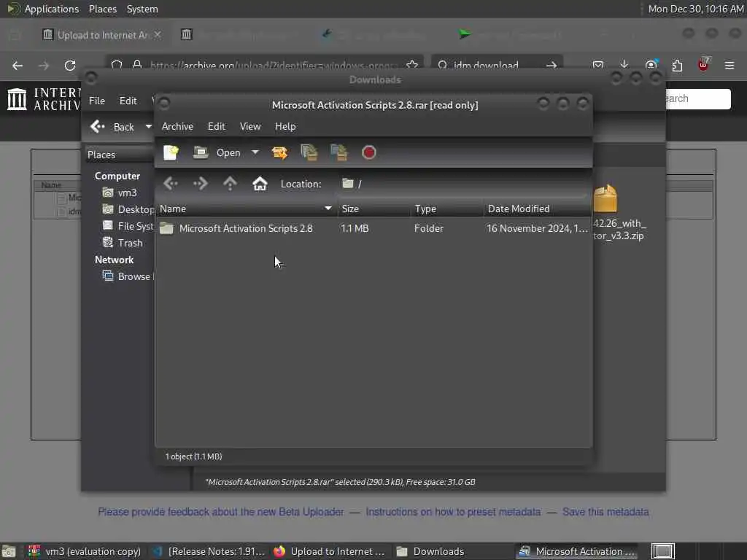This screenshot has width=747, height=560.
Task: Sort the list by Type column
Action: coord(447,209)
